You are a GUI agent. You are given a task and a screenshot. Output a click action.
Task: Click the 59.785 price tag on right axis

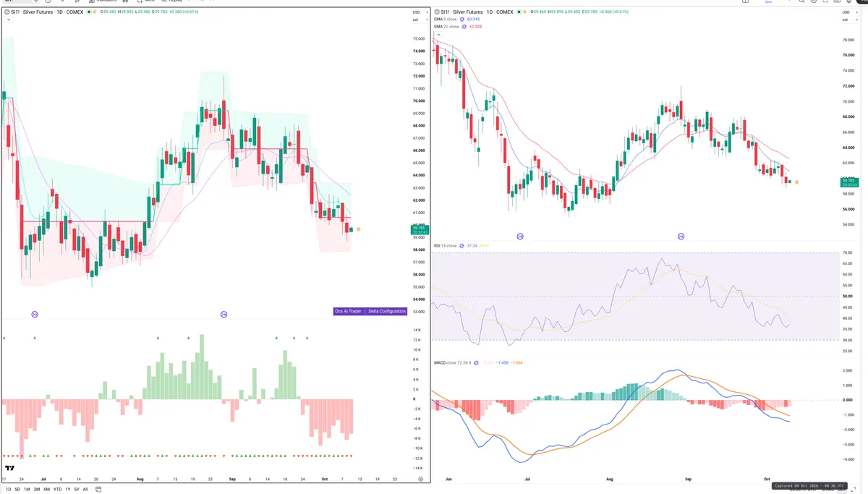[848, 182]
